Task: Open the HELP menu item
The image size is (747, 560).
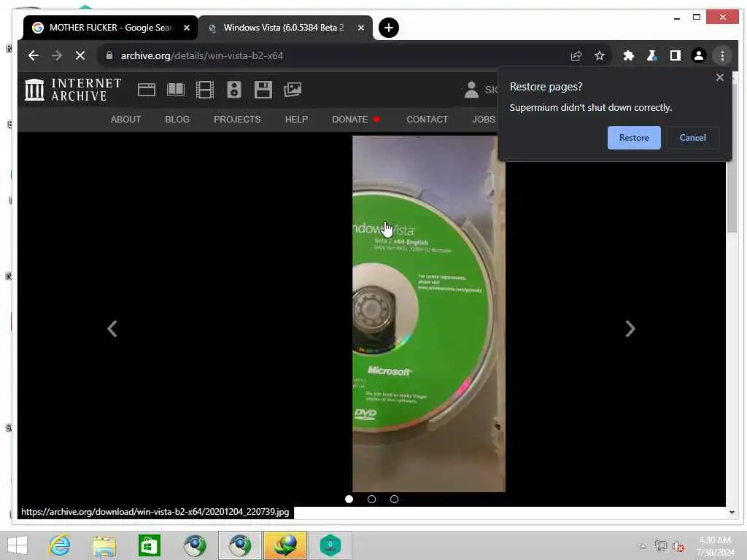Action: click(x=296, y=120)
